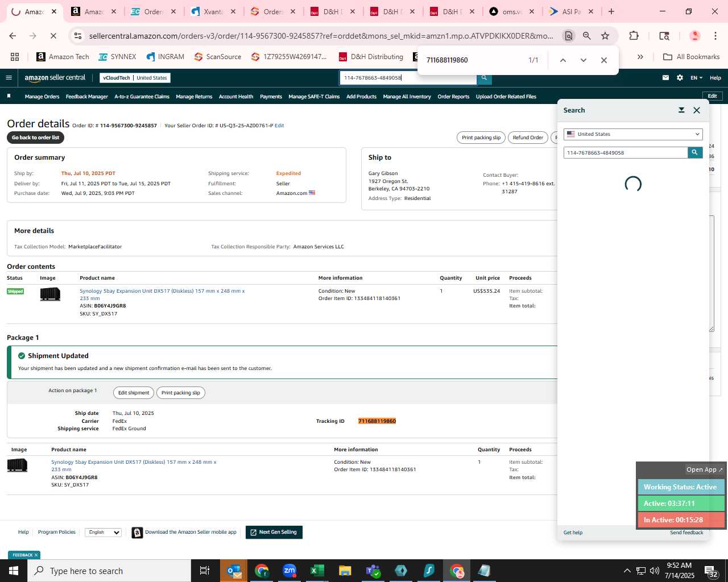
Task: Open Zoom from the taskbar
Action: (289, 571)
